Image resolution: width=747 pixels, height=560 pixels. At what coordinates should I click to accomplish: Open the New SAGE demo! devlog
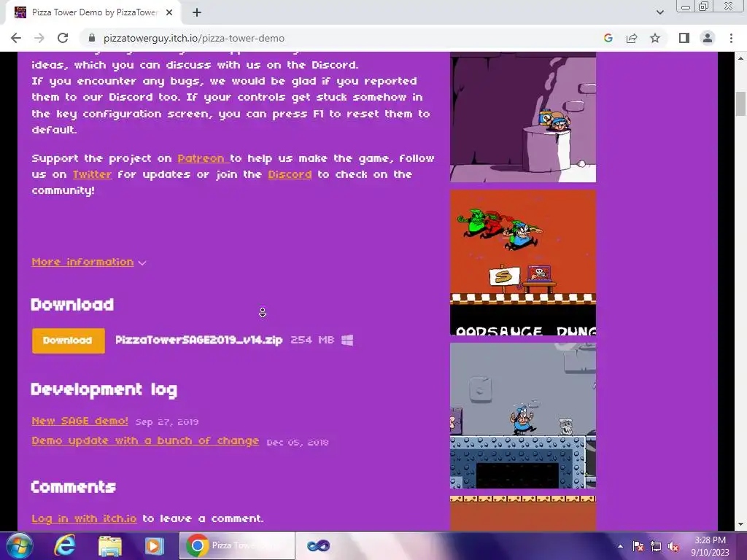pos(80,421)
